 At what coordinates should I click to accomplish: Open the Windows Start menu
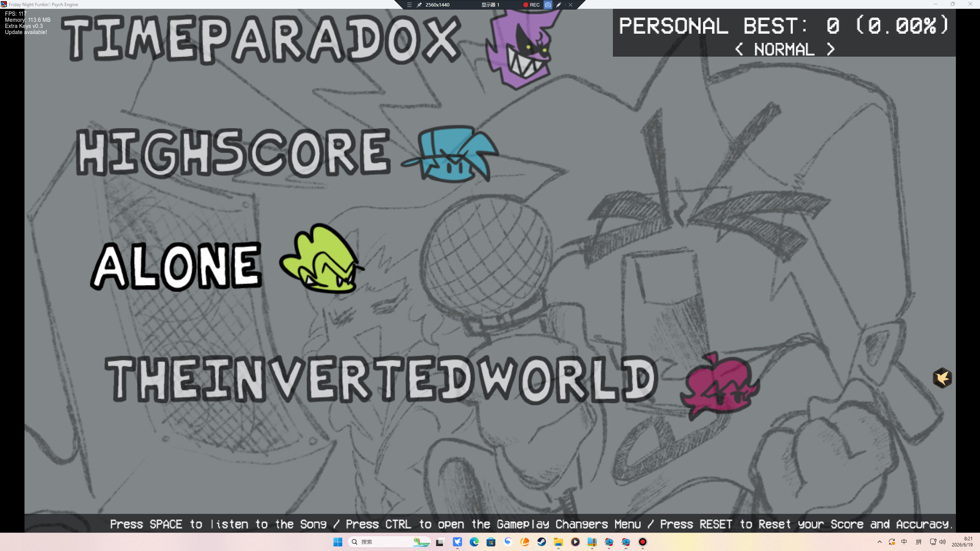pos(338,542)
